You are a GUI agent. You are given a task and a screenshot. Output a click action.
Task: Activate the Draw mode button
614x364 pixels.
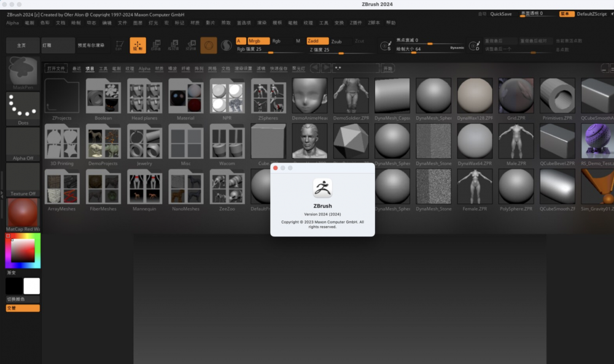point(138,45)
